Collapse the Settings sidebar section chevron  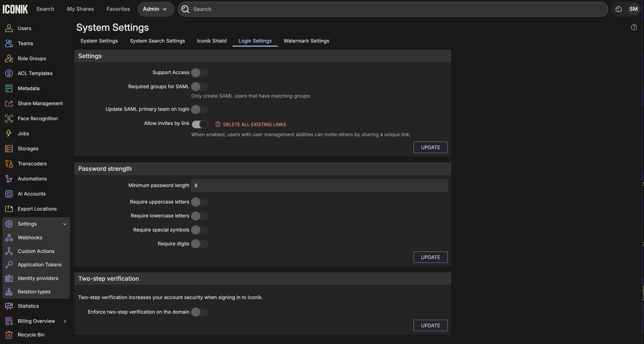pyautogui.click(x=65, y=224)
